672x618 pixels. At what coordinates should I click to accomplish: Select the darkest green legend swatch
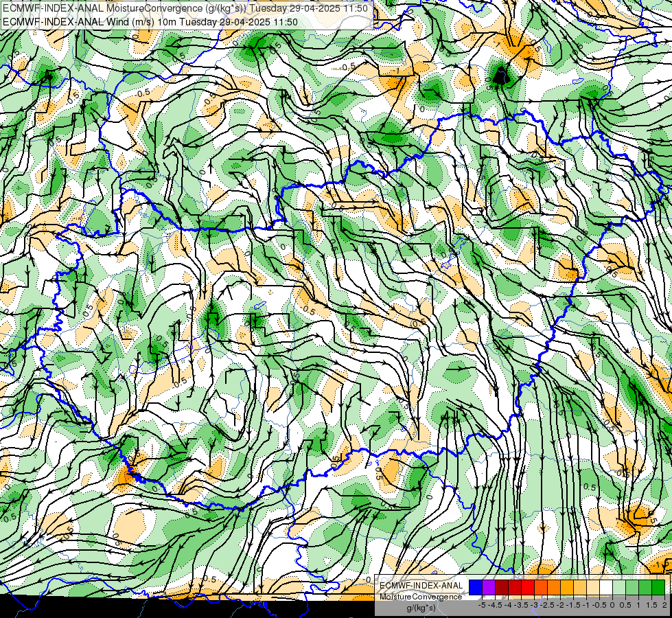658,587
